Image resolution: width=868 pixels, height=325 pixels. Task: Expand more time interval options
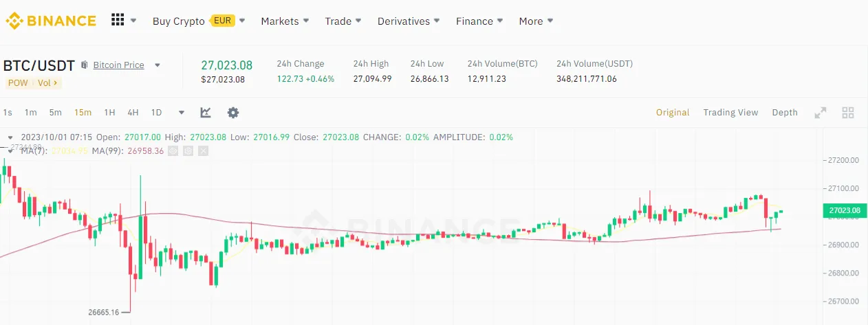pos(182,113)
